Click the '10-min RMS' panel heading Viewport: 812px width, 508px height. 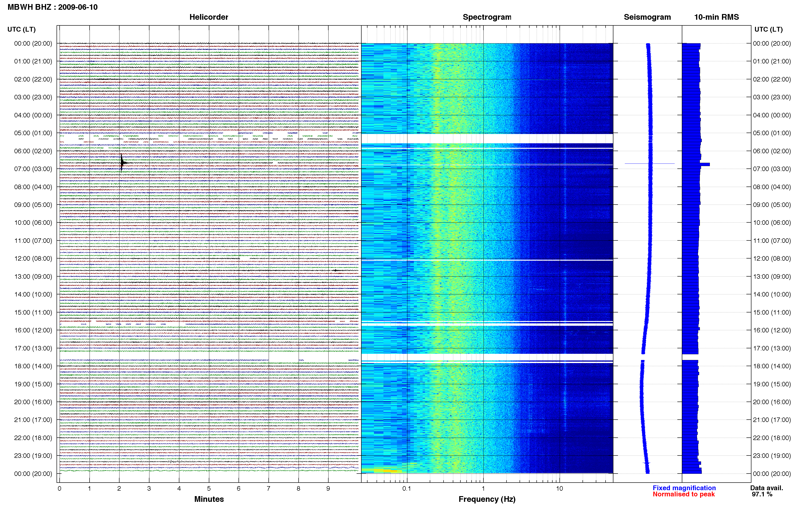click(716, 17)
